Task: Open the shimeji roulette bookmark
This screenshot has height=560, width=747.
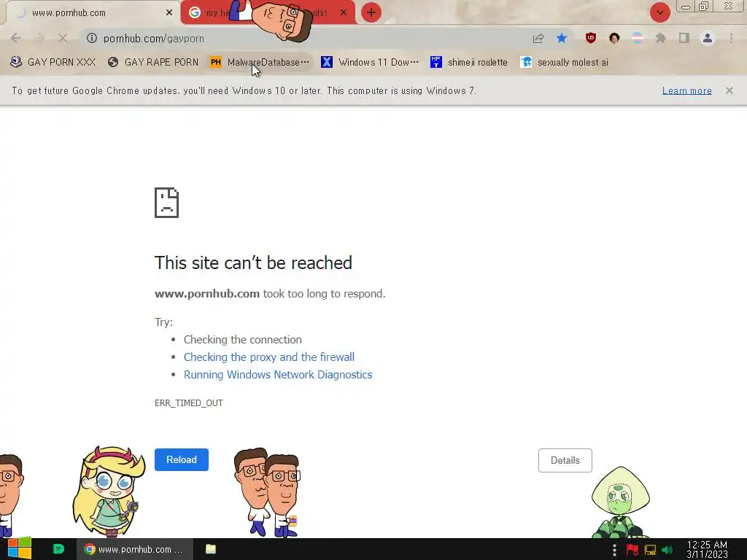Action: [x=469, y=63]
